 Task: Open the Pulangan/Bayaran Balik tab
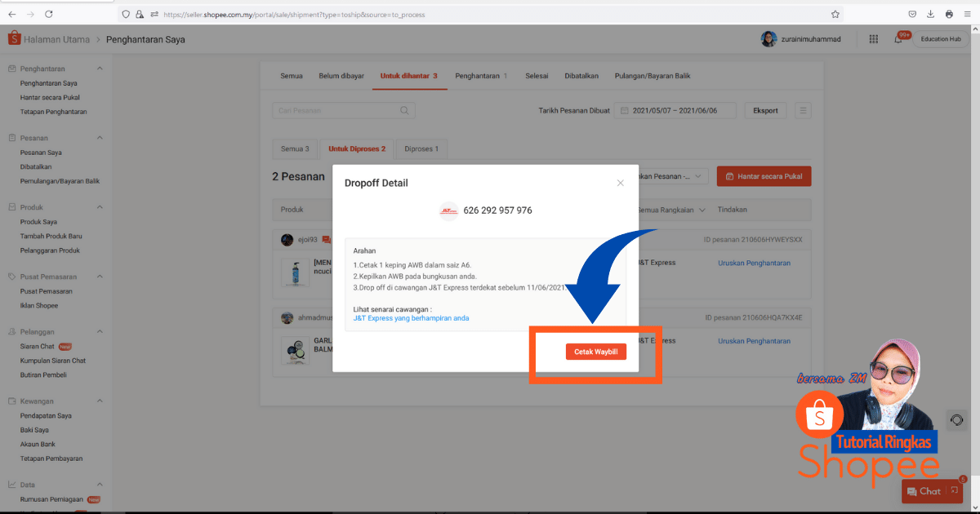click(x=653, y=76)
